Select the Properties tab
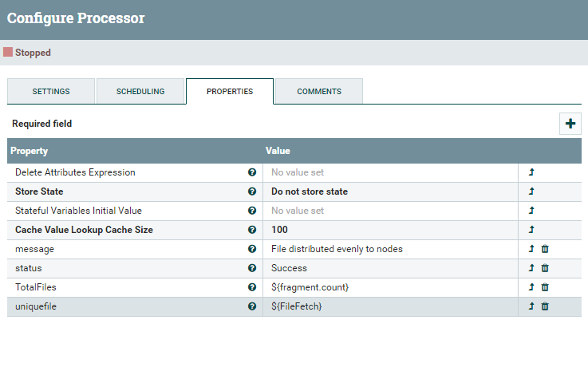Image resolution: width=588 pixels, height=383 pixels. [x=230, y=92]
